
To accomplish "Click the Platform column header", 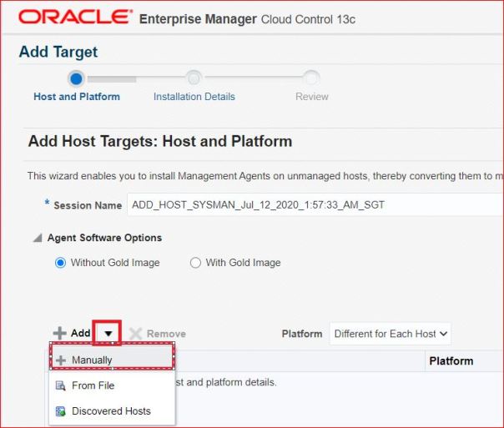I will tap(451, 361).
